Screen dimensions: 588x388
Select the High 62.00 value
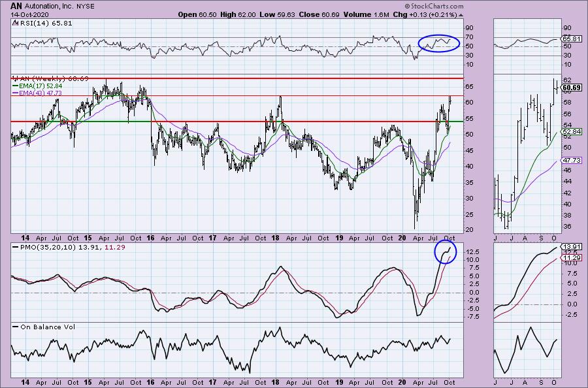tap(238, 14)
